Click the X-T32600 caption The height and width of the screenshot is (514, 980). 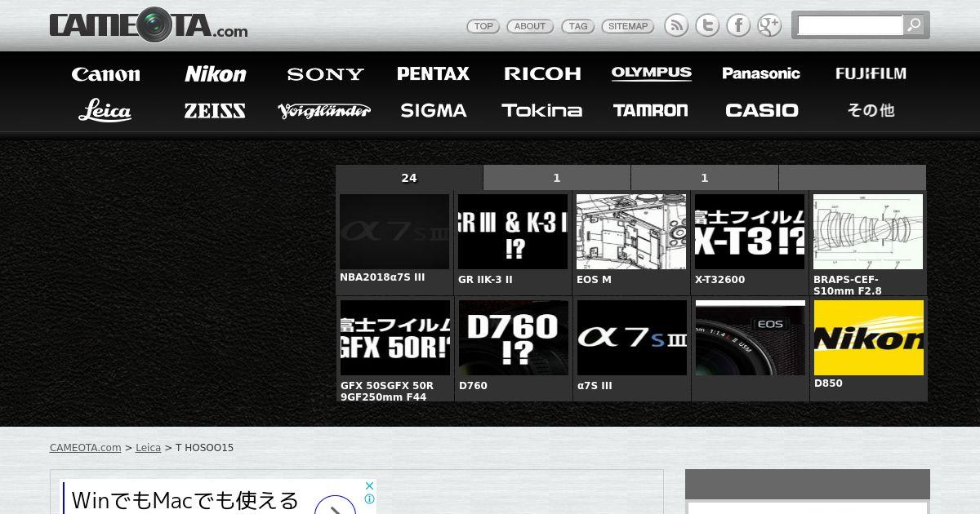pyautogui.click(x=719, y=280)
